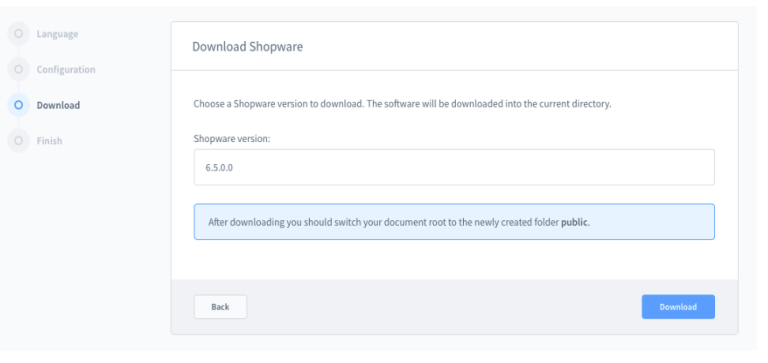768x363 pixels.
Task: Click the 'Download Shopware' heading
Action: point(247,47)
